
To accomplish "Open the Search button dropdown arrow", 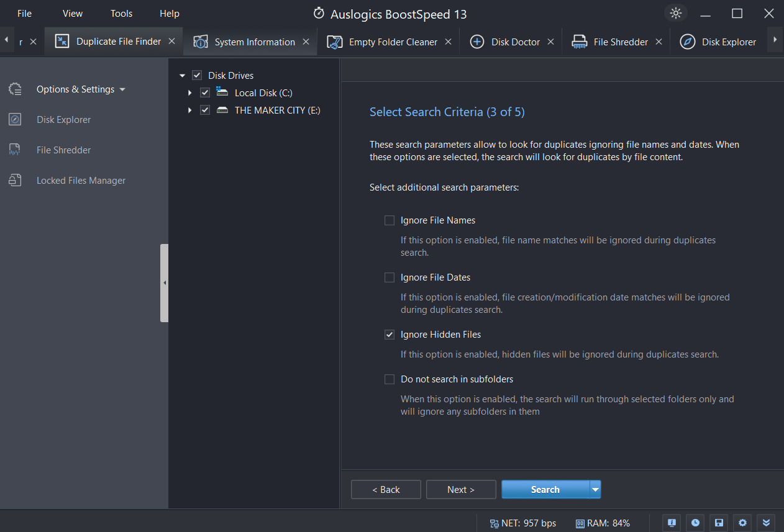I will [596, 490].
